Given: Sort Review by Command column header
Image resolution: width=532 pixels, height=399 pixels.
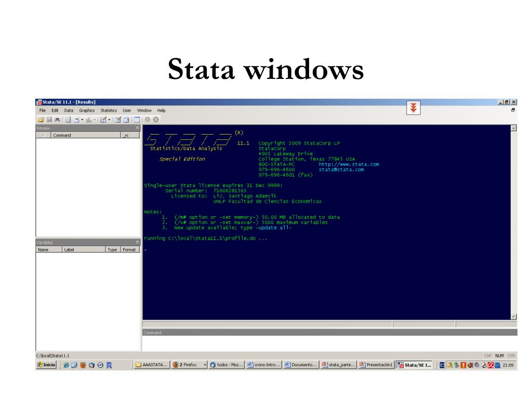Looking at the screenshot, I should click(86, 135).
